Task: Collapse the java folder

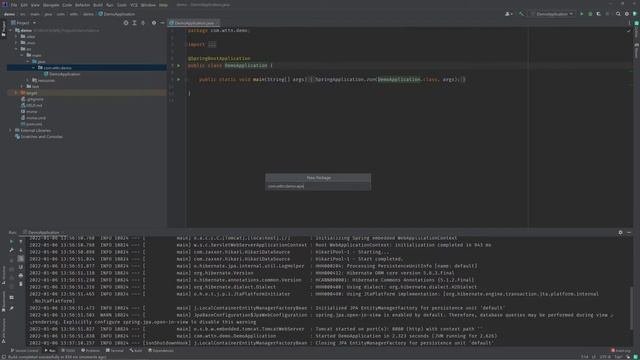Action: (x=28, y=61)
